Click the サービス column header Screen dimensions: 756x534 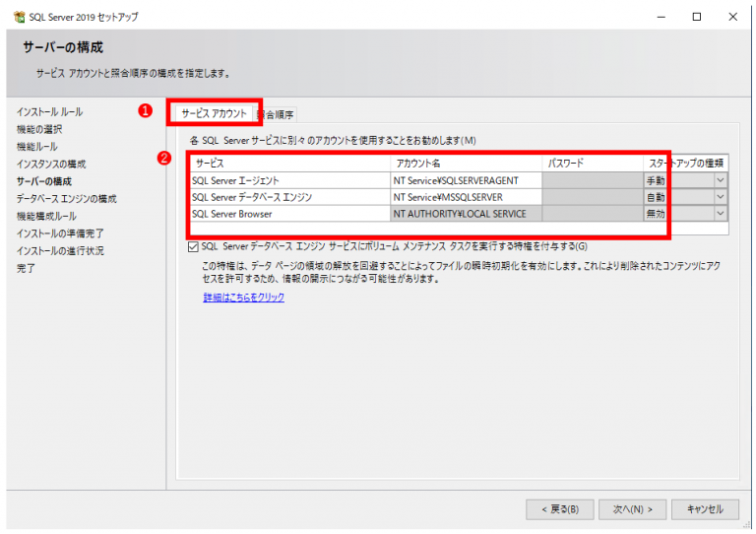pos(289,163)
